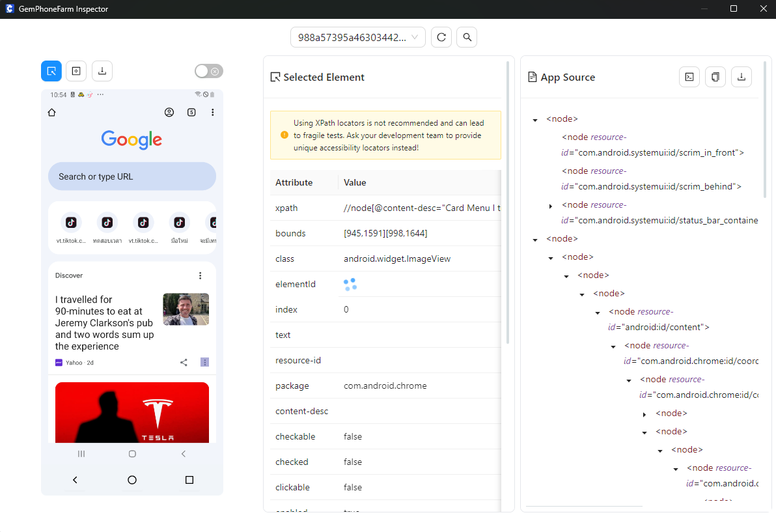Image resolution: width=776 pixels, height=532 pixels.
Task: Open the Discover card overflow menu
Action: [x=201, y=275]
